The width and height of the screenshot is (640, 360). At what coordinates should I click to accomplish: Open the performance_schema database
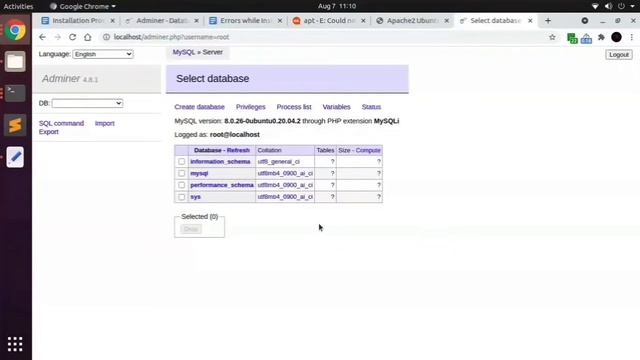[222, 185]
